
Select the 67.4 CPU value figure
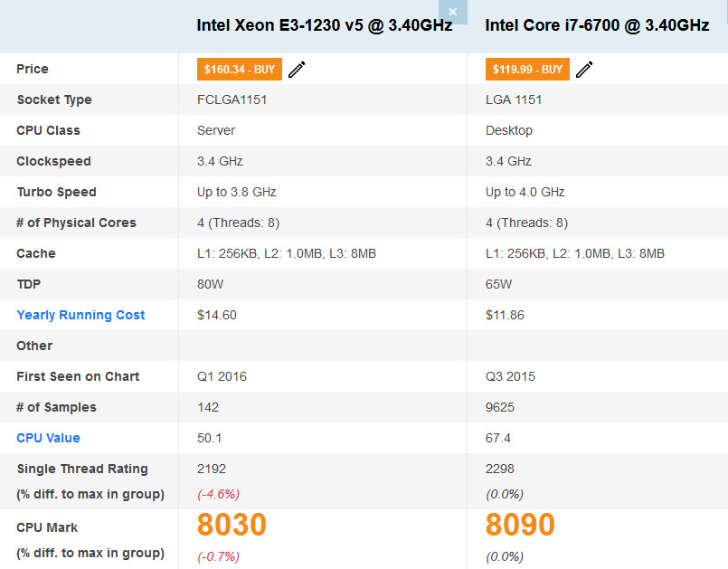point(498,438)
